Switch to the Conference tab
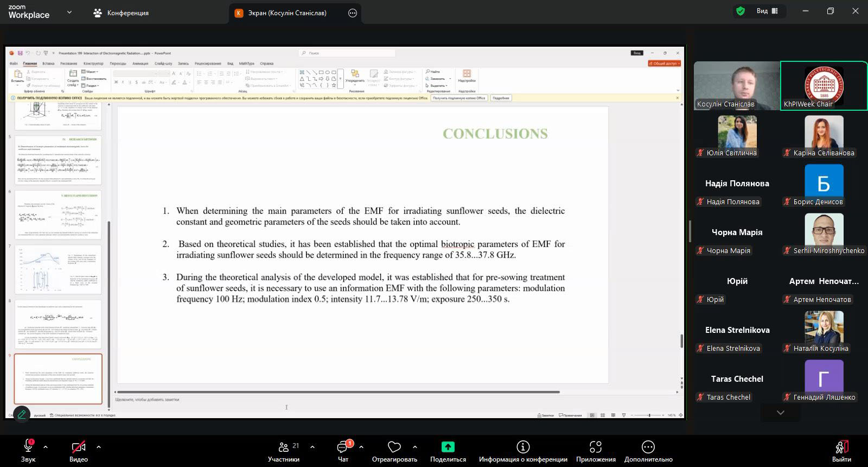Image resolution: width=868 pixels, height=467 pixels. (122, 13)
